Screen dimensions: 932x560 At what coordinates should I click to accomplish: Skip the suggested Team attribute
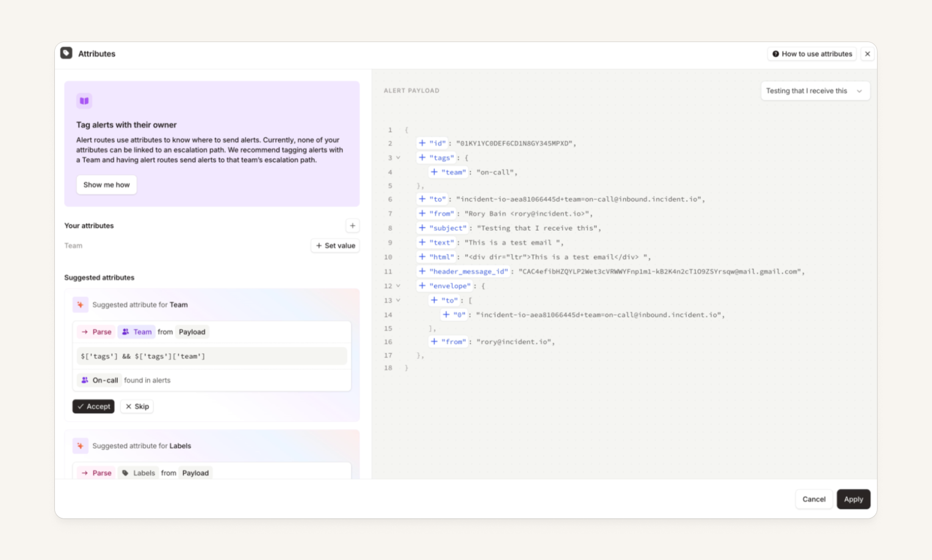(137, 406)
